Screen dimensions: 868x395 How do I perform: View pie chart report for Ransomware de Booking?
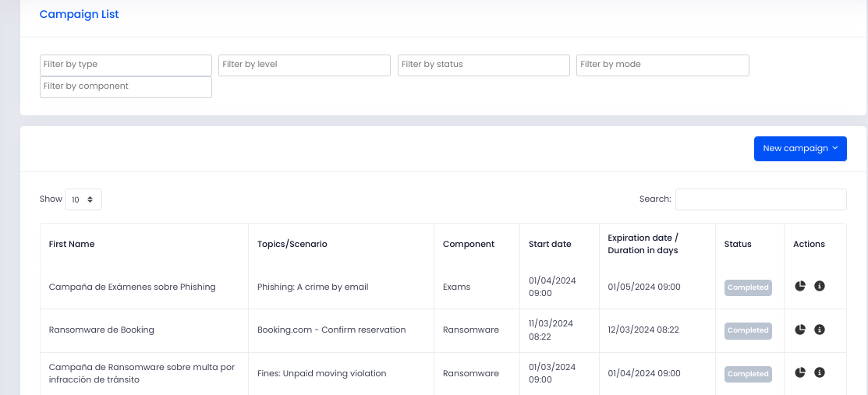[x=800, y=329]
